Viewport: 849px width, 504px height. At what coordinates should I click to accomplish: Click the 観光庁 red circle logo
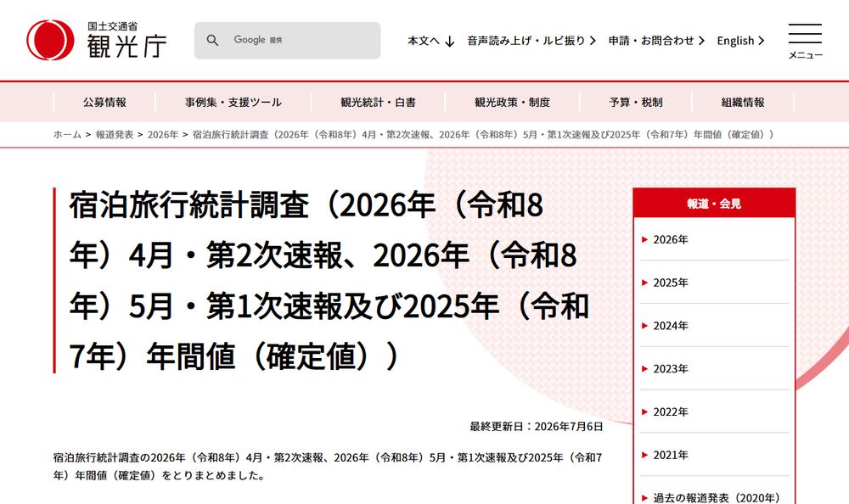(x=50, y=40)
